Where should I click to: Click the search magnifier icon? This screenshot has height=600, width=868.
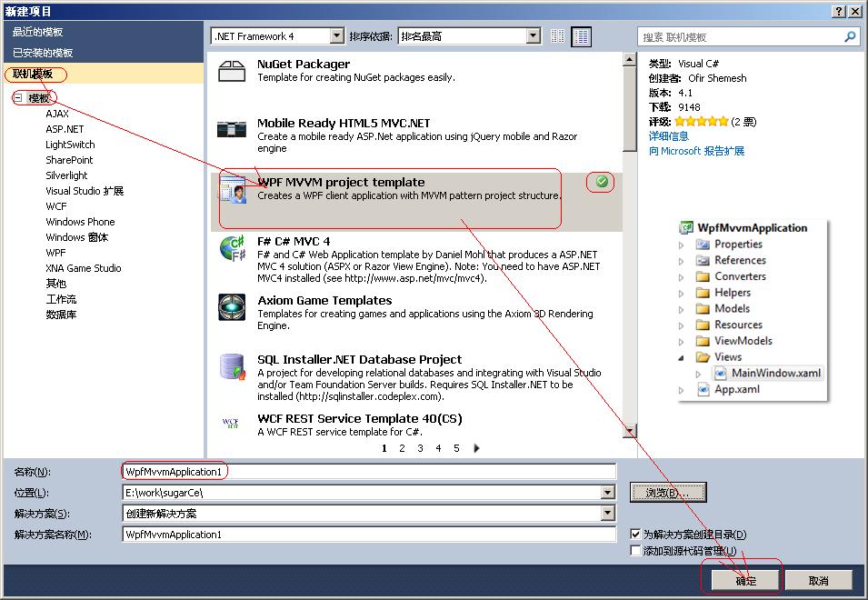[x=850, y=37]
